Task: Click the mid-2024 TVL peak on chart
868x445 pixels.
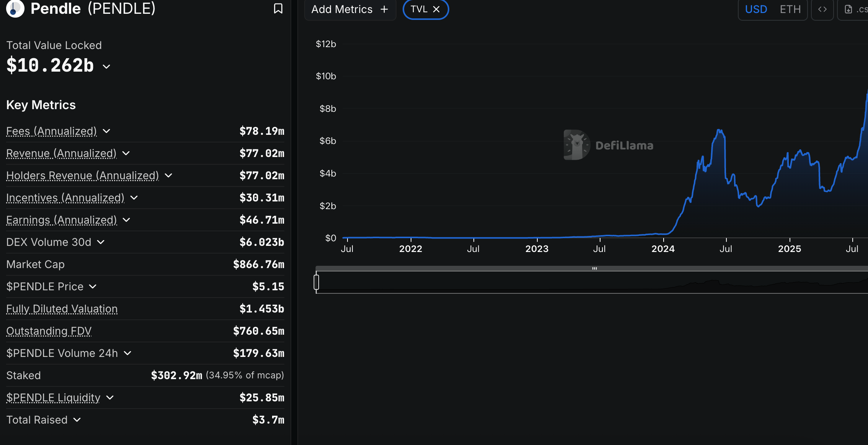Action: click(x=720, y=131)
